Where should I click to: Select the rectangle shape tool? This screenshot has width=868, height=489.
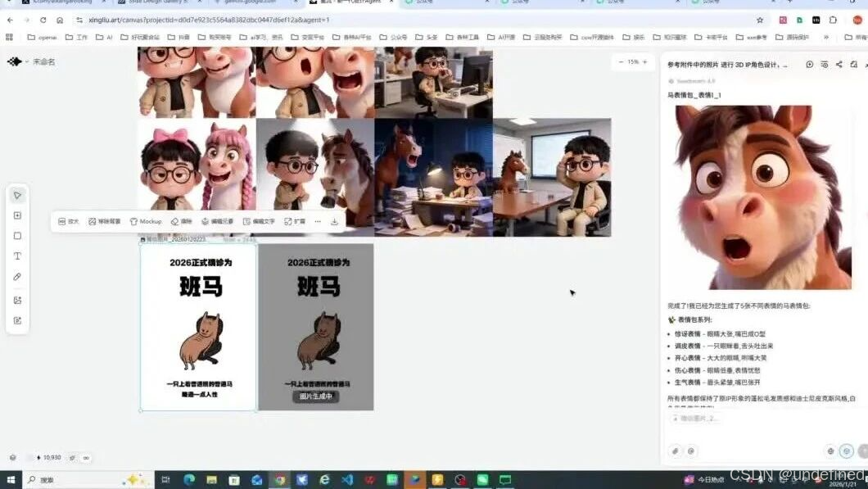click(x=18, y=236)
